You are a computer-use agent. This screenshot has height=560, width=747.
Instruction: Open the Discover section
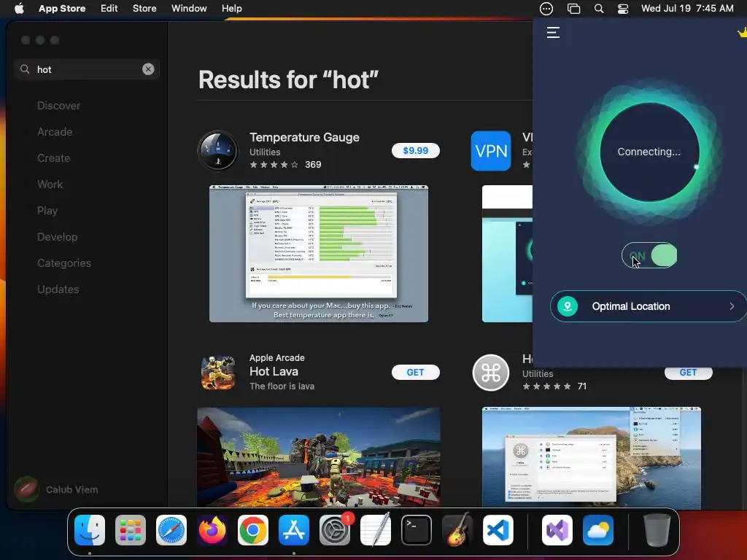coord(58,106)
